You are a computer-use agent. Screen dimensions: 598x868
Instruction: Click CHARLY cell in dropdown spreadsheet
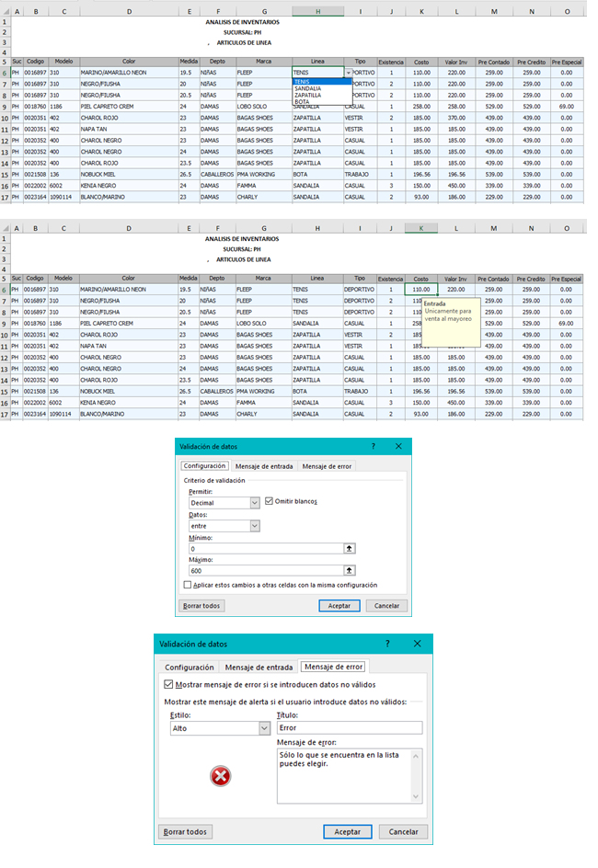(264, 197)
